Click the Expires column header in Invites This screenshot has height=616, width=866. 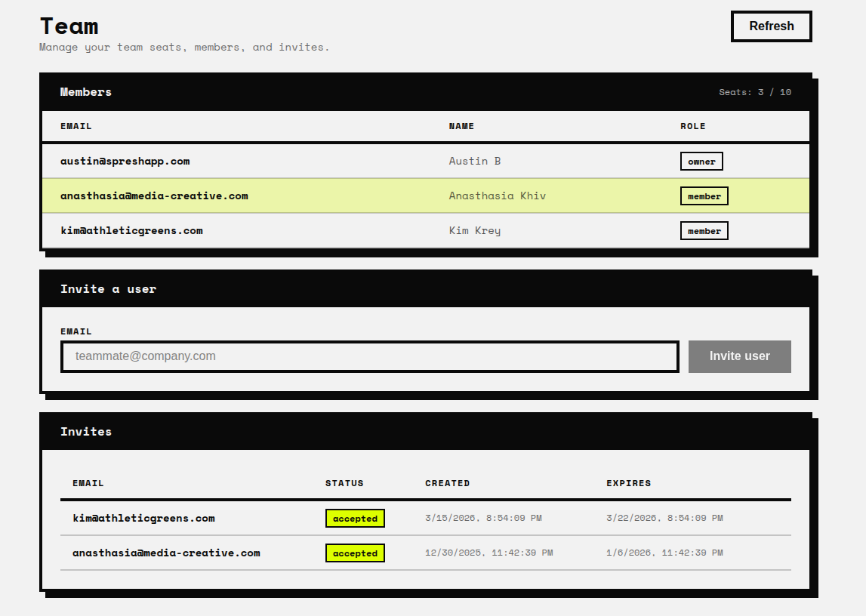pyautogui.click(x=628, y=483)
